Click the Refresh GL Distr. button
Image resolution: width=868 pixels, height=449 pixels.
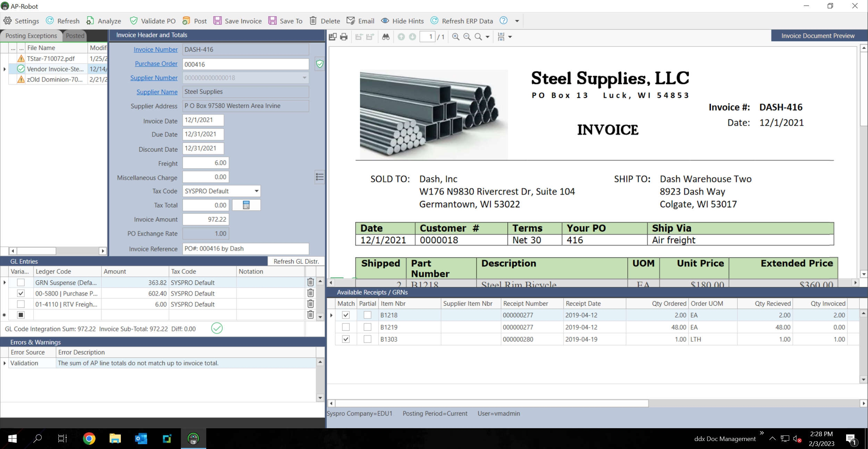[296, 261]
